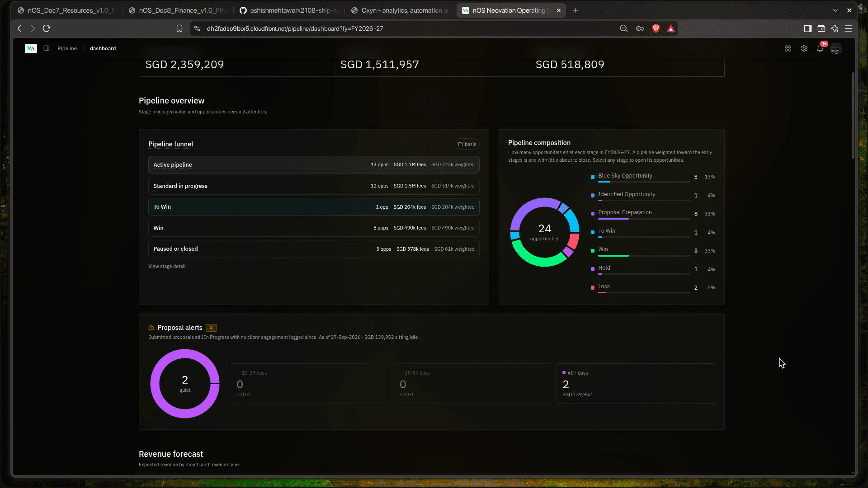
Task: Click the site settings icon in address bar
Action: click(197, 28)
